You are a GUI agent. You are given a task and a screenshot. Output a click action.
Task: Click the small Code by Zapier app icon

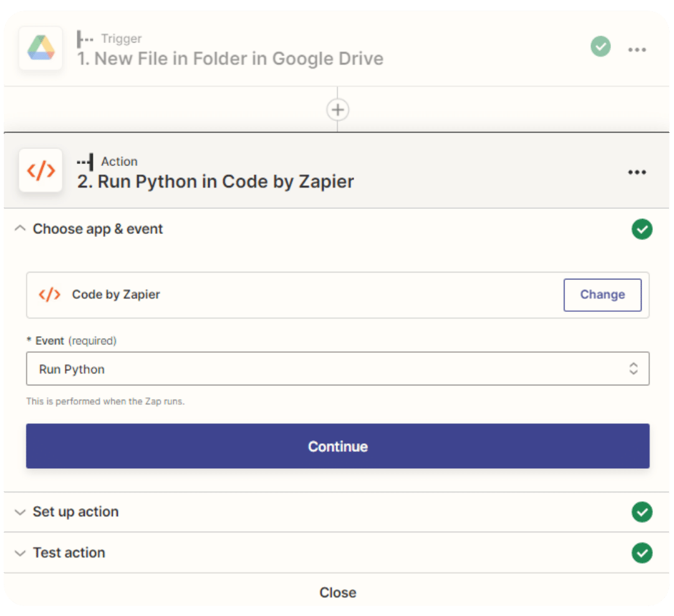[49, 295]
